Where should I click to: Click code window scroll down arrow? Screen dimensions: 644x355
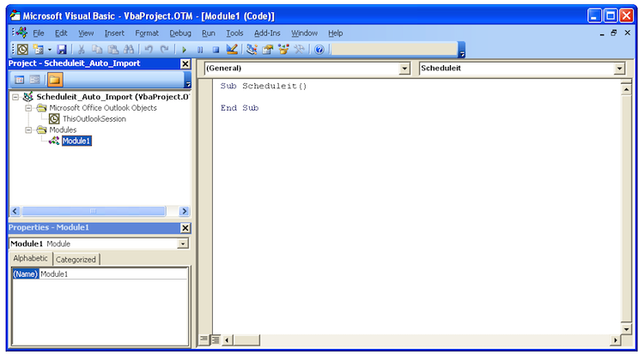626,328
